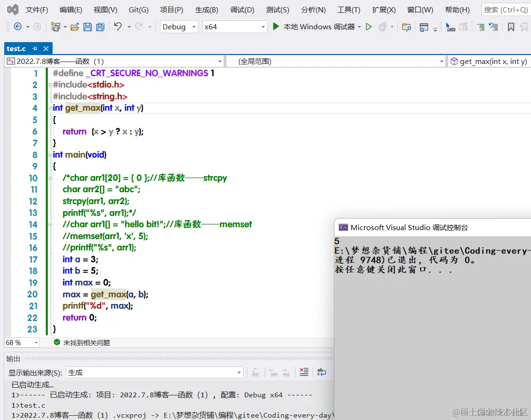Click the green check no-issues status icon

(x=57, y=342)
